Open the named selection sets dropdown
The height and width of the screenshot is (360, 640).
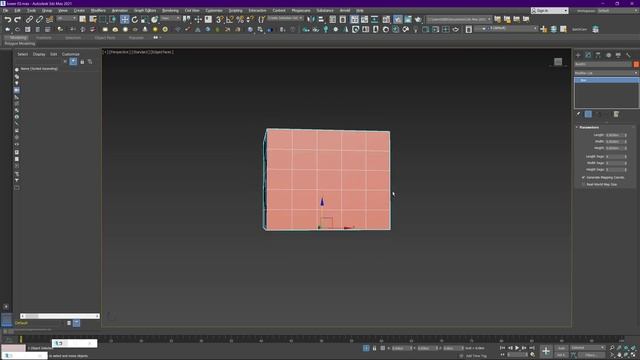pos(285,18)
